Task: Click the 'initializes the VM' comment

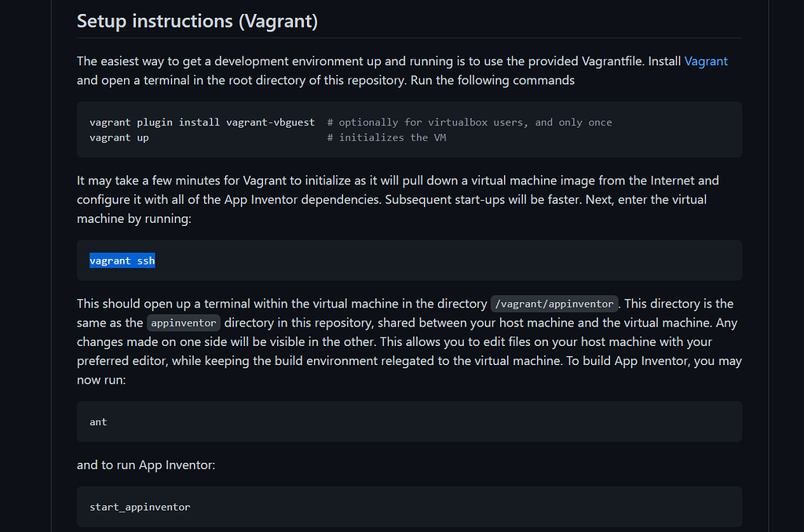Action: point(388,137)
